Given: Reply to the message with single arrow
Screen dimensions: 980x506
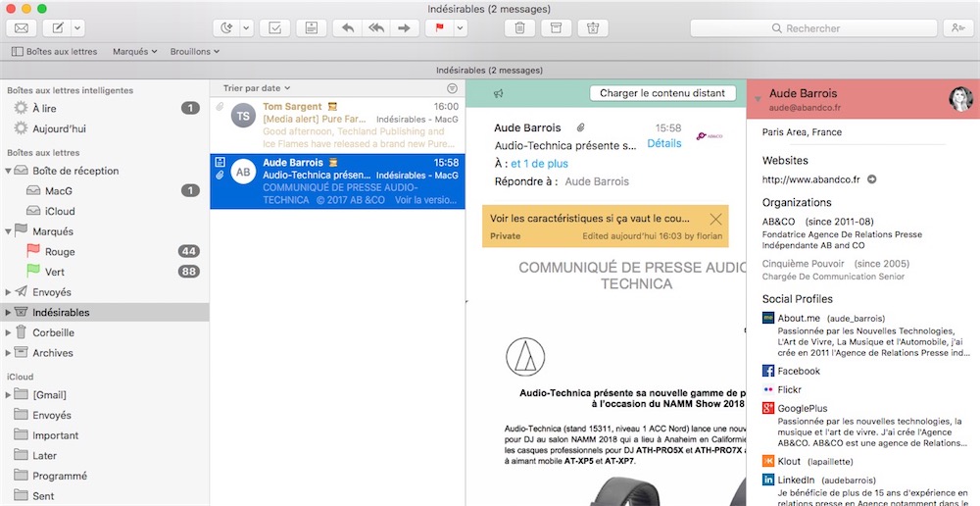Looking at the screenshot, I should pyautogui.click(x=348, y=28).
